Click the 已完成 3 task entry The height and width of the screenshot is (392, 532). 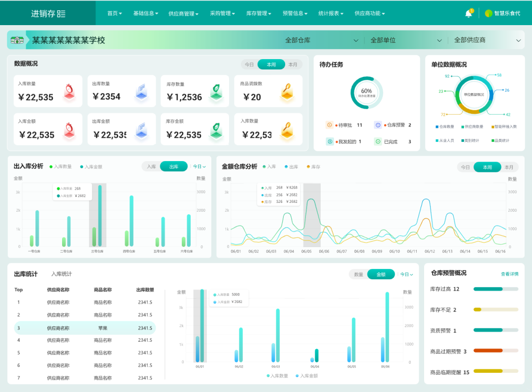[x=393, y=141]
